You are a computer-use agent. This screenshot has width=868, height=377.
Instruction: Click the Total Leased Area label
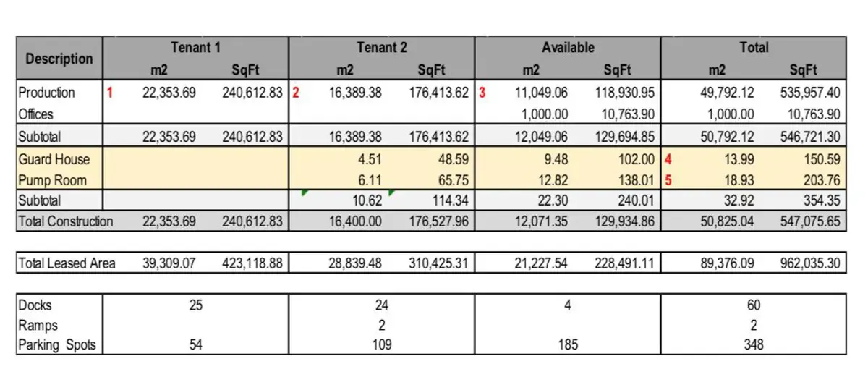point(67,264)
